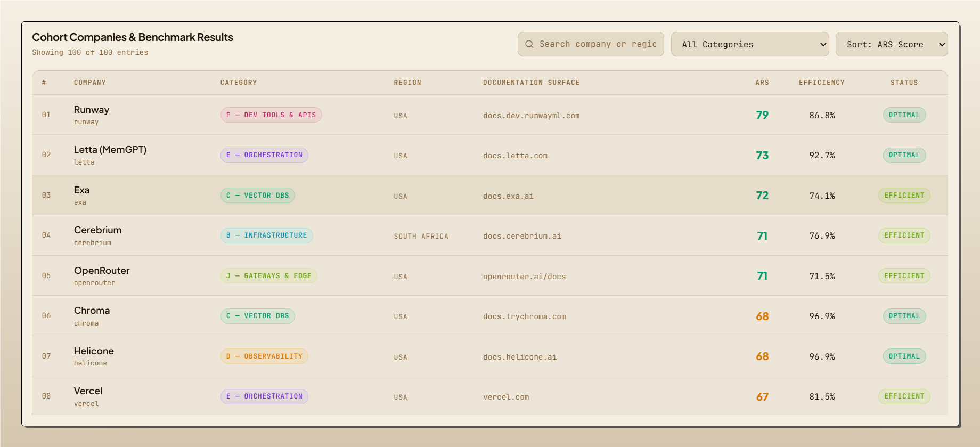Sort by Documentation Surface column header
Image resolution: width=980 pixels, height=447 pixels.
pos(532,83)
